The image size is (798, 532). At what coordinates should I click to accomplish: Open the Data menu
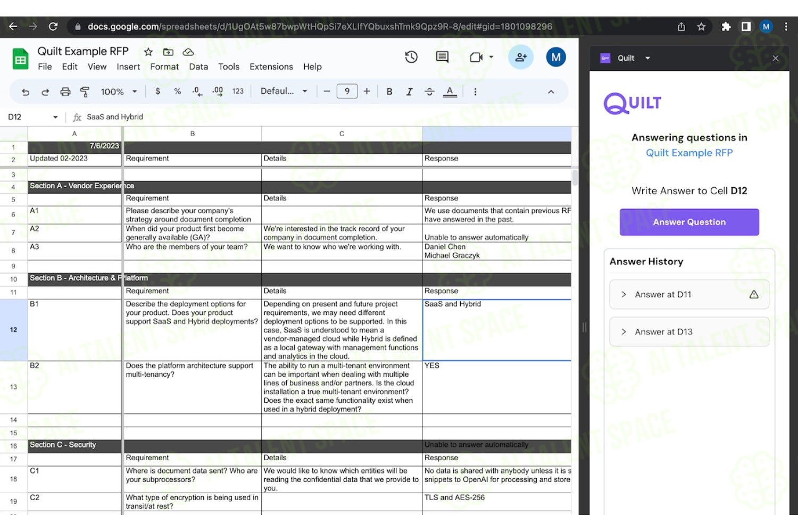198,66
